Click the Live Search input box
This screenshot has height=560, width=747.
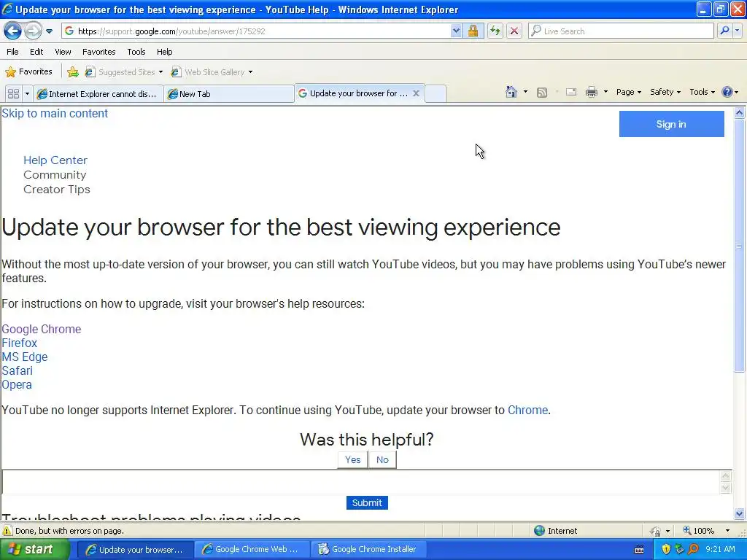[x=621, y=31]
